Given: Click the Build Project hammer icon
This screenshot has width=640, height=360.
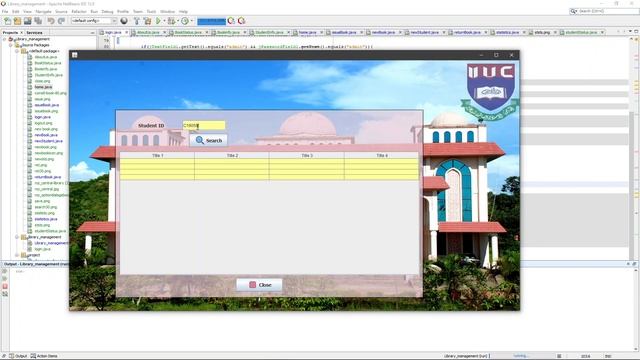Looking at the screenshot, I should [x=137, y=21].
